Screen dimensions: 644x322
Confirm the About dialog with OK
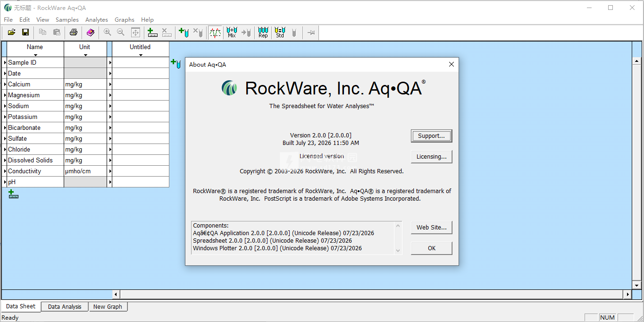click(x=432, y=248)
